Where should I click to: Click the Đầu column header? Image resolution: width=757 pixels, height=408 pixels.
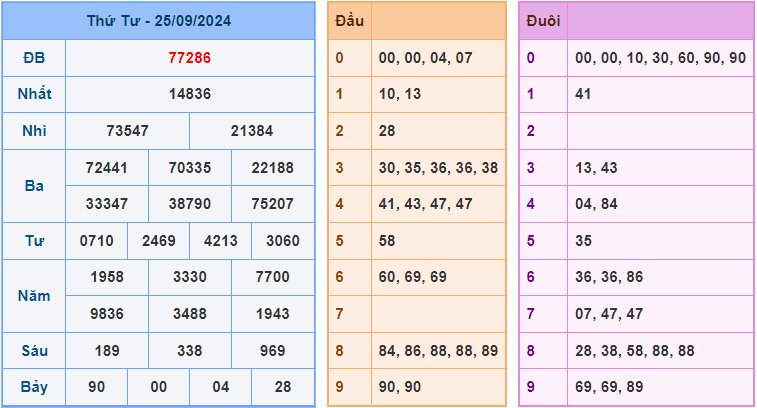pyautogui.click(x=349, y=20)
